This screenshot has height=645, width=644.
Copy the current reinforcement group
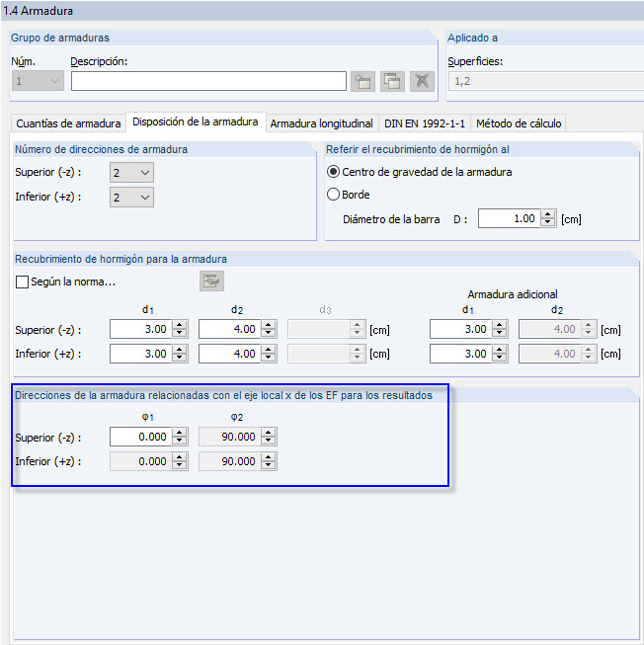(x=392, y=81)
